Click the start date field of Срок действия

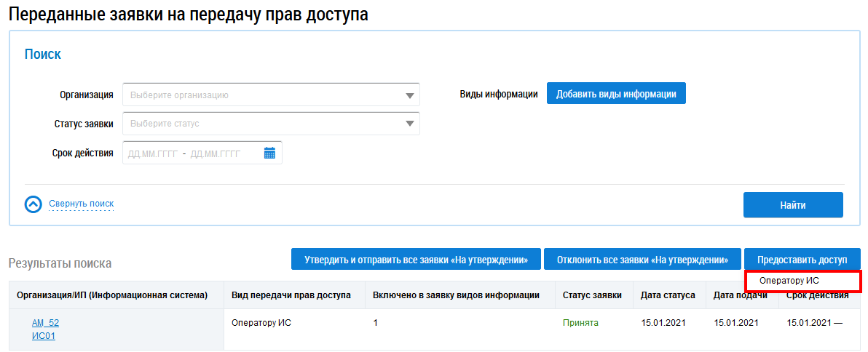pos(152,153)
